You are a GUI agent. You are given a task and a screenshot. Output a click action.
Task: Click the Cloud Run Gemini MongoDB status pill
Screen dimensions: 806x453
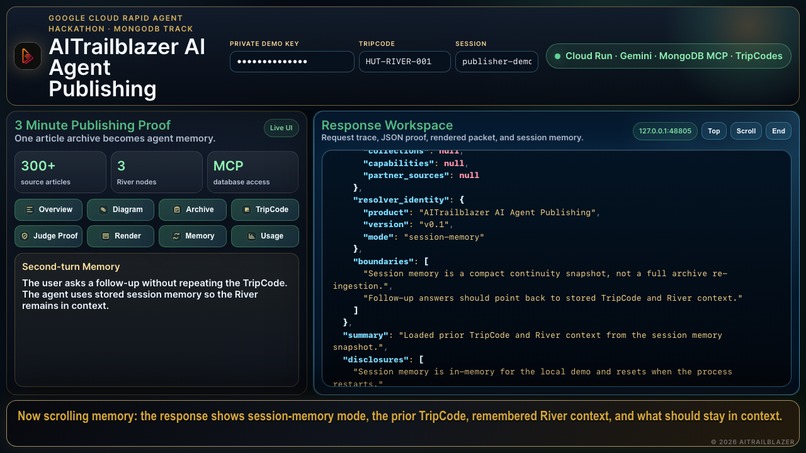669,56
